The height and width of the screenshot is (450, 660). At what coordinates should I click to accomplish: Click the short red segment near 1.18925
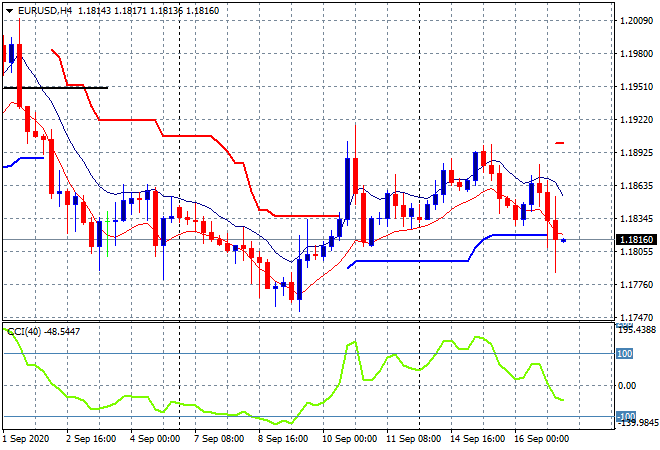[x=559, y=143]
